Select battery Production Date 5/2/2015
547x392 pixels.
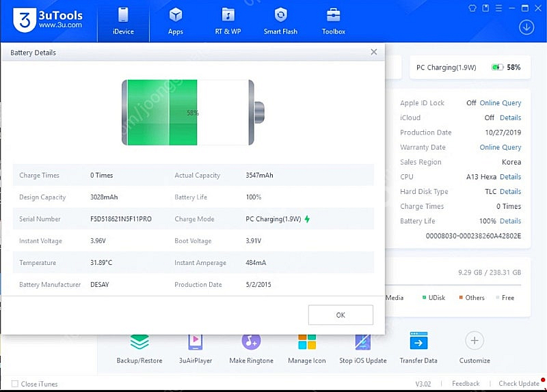[258, 285]
